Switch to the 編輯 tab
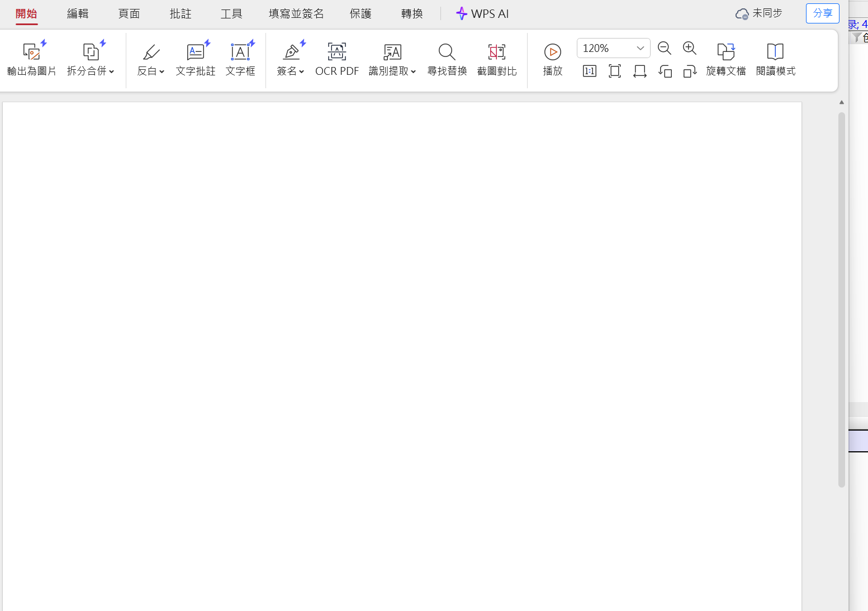Image resolution: width=868 pixels, height=611 pixels. (77, 13)
